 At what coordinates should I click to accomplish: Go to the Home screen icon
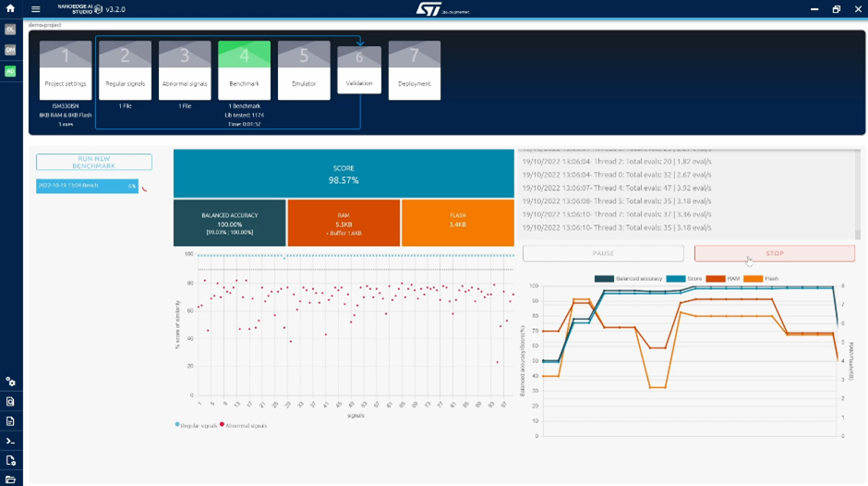(x=10, y=8)
